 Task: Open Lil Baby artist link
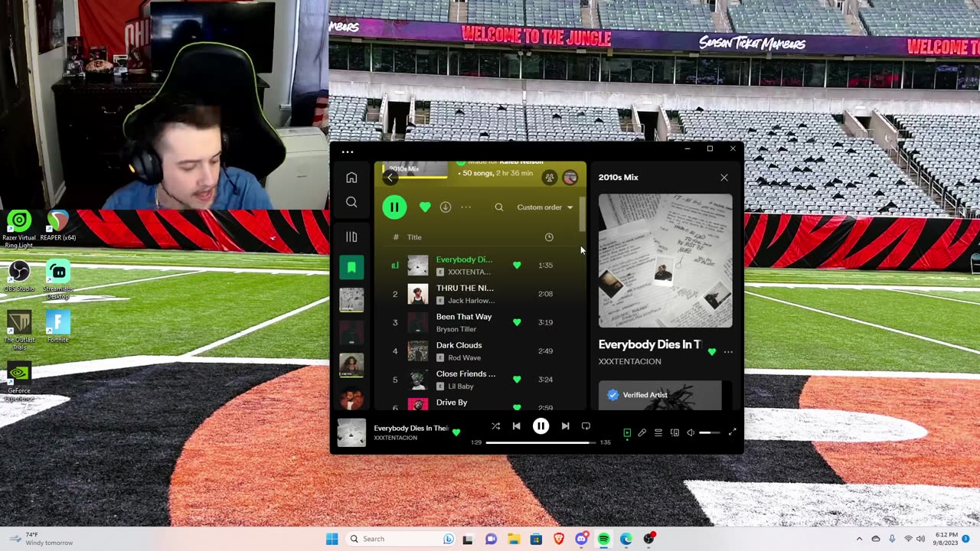461,386
